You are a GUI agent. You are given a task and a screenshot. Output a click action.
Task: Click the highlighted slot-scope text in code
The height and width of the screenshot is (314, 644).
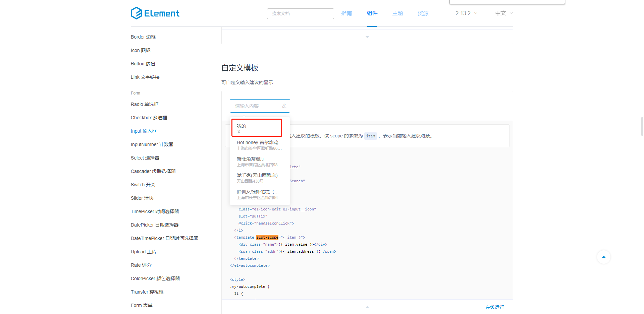(x=267, y=237)
